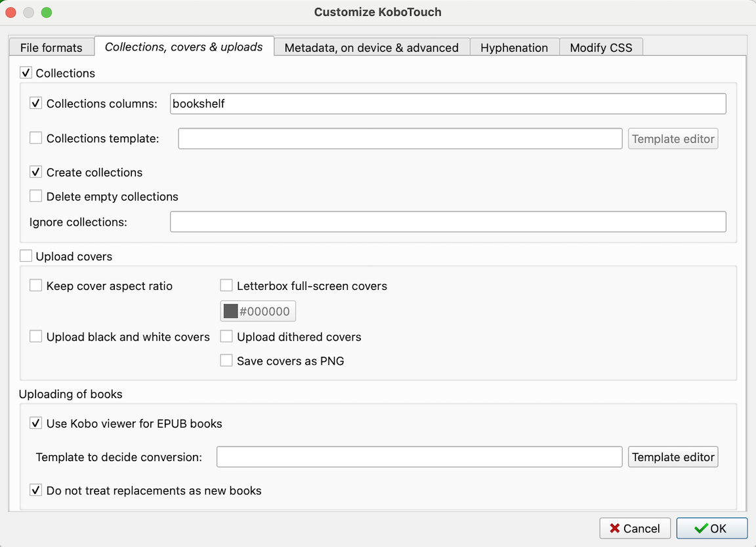
Task: Go to the Hyphenation tab
Action: point(514,48)
